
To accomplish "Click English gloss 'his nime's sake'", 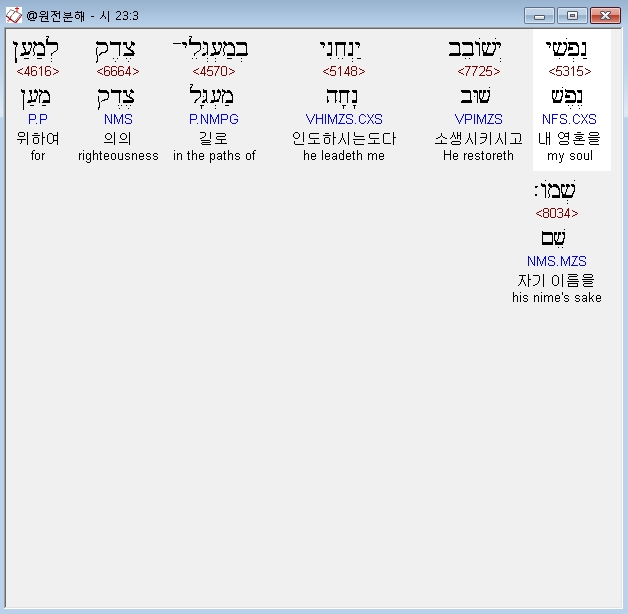I will coord(557,298).
